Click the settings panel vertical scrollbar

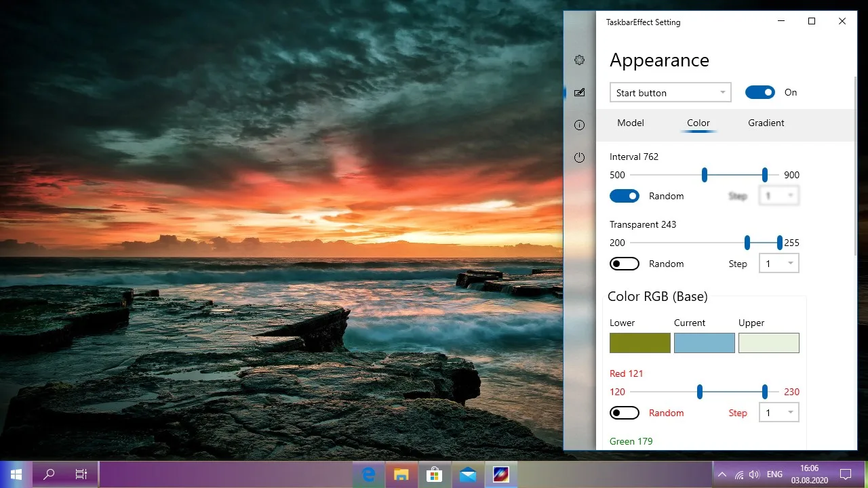click(x=856, y=166)
